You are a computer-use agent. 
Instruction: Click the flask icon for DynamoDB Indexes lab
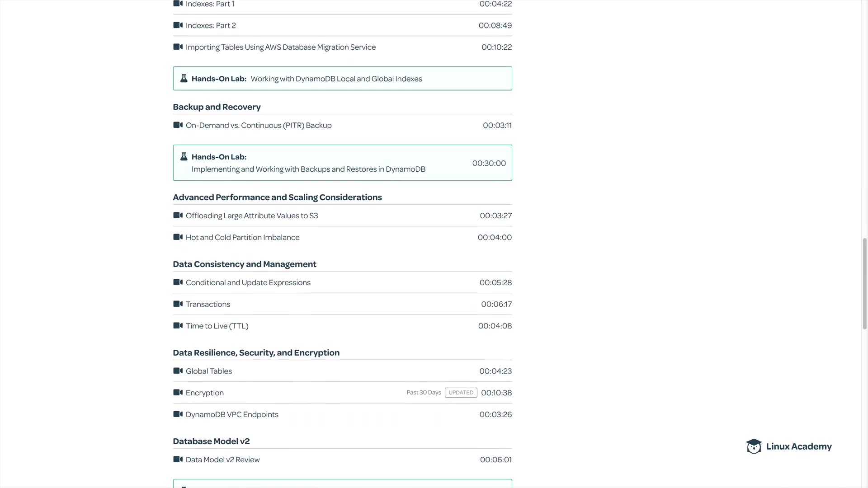pyautogui.click(x=184, y=79)
